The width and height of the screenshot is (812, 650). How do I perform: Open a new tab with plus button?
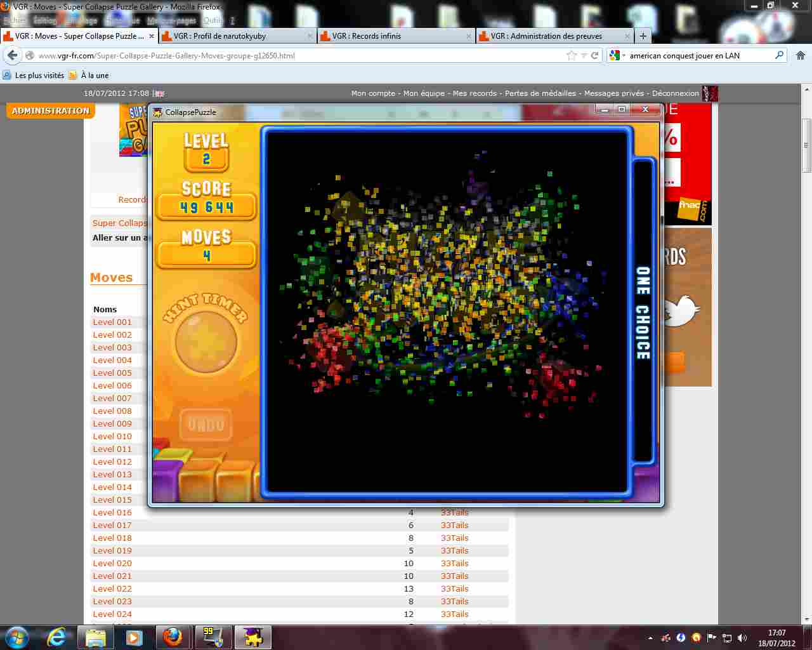[643, 36]
